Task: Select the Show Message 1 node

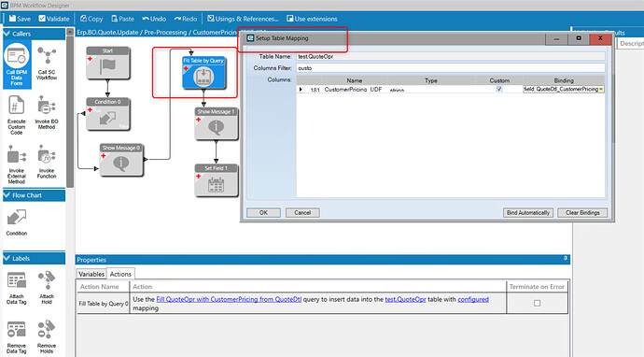Action: 216,123
